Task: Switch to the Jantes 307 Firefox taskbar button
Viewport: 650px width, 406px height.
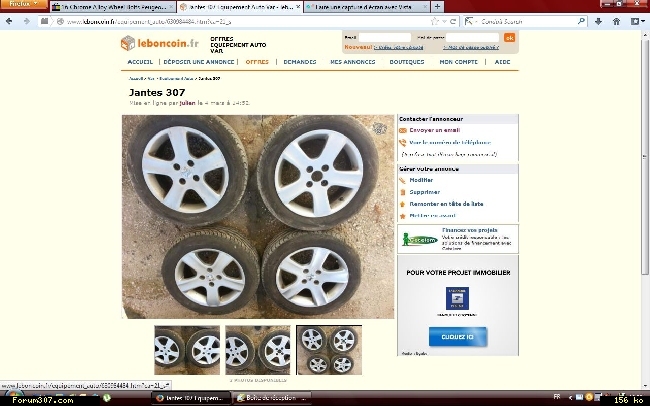Action: coord(191,398)
